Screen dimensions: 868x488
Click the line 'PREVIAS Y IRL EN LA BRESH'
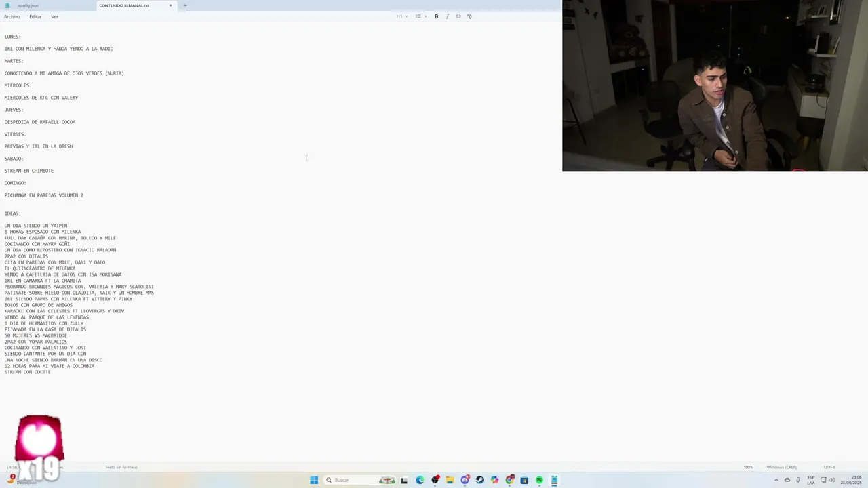tap(39, 146)
